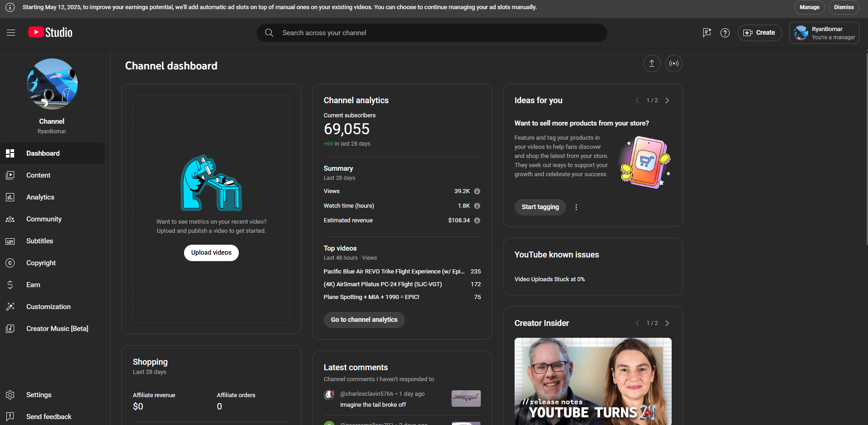Image resolution: width=868 pixels, height=425 pixels.
Task: Click the Creator Music note icon
Action: [x=10, y=329]
